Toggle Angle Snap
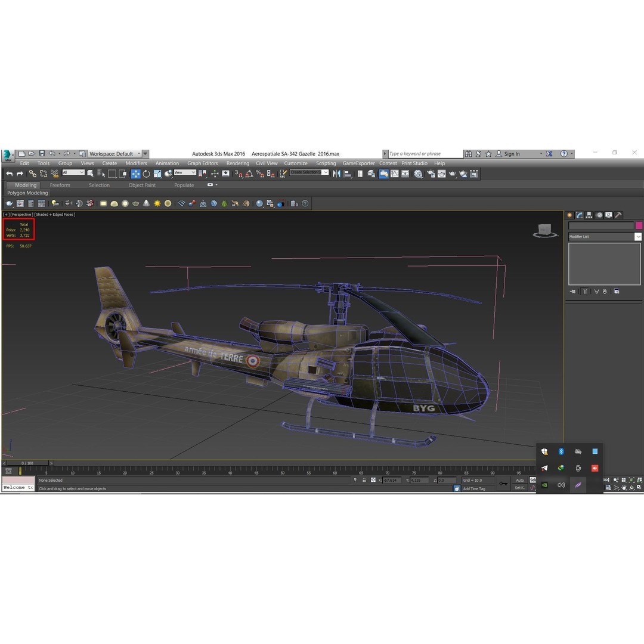644x644 pixels. (249, 174)
